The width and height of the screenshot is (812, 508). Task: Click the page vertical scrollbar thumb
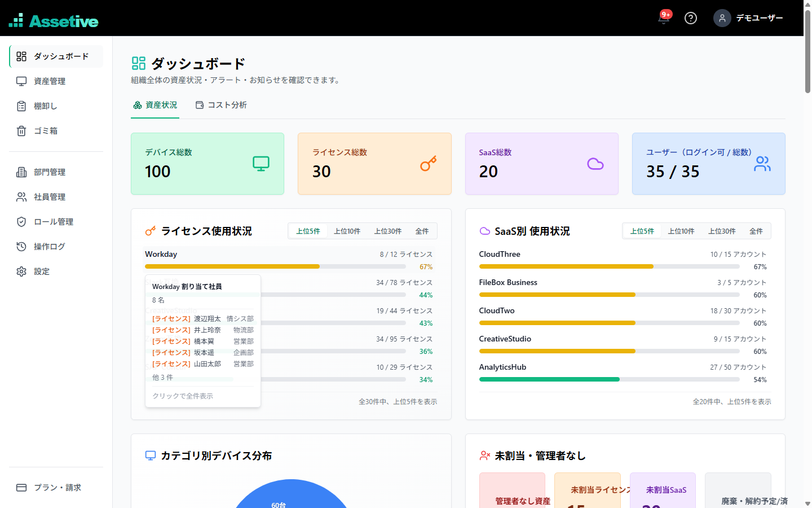807,51
